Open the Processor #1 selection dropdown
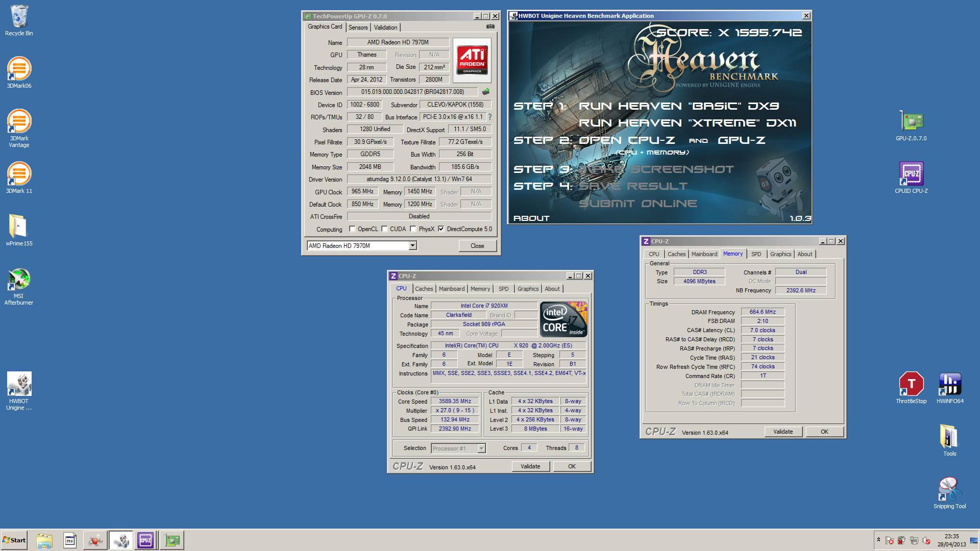Screen dimensions: 980x551 coord(481,448)
